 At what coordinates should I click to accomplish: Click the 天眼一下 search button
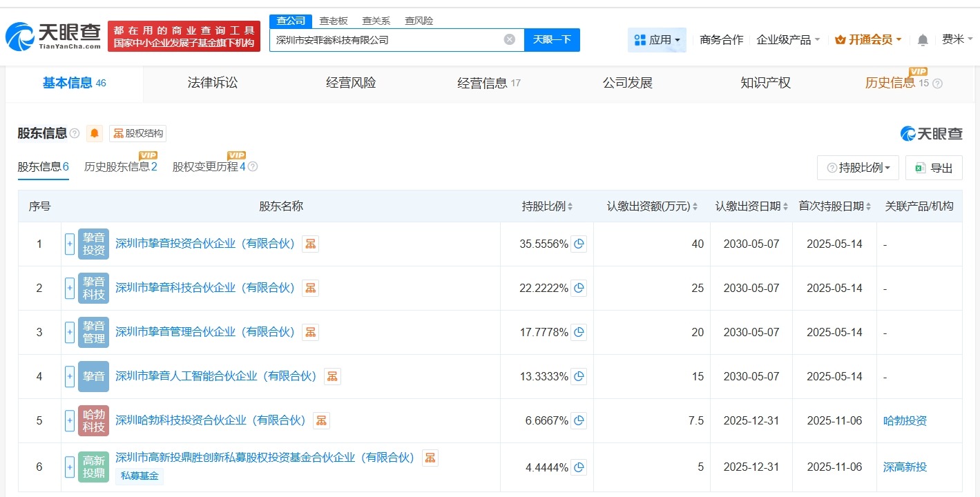tap(552, 39)
